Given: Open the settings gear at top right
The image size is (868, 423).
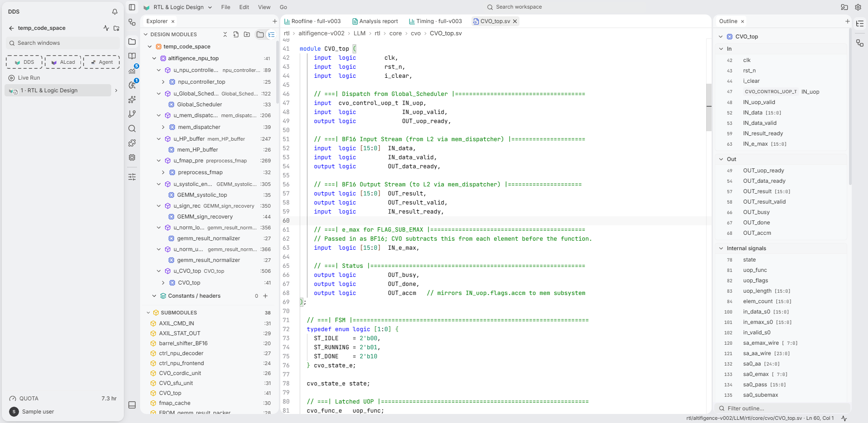Looking at the screenshot, I should click(x=858, y=7).
